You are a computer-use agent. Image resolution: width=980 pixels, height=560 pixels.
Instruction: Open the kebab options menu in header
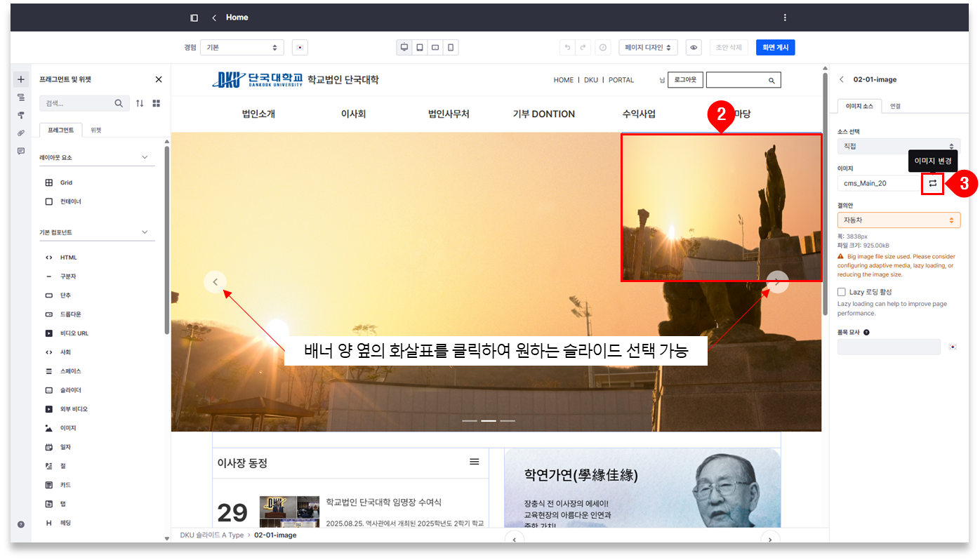click(785, 18)
